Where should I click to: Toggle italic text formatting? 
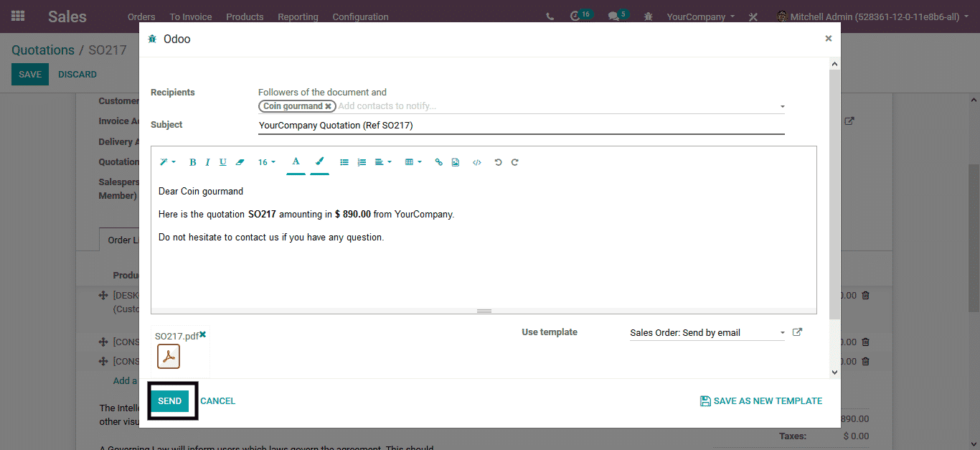pos(207,162)
